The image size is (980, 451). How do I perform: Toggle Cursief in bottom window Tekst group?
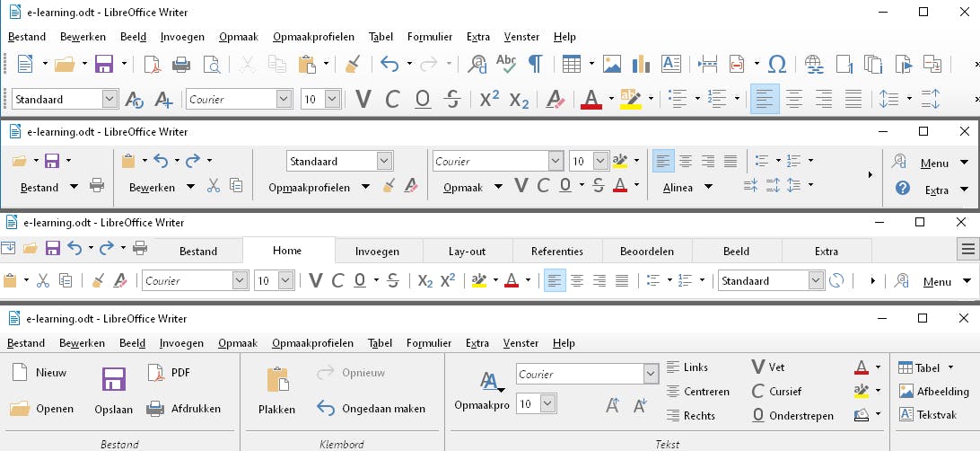776,392
